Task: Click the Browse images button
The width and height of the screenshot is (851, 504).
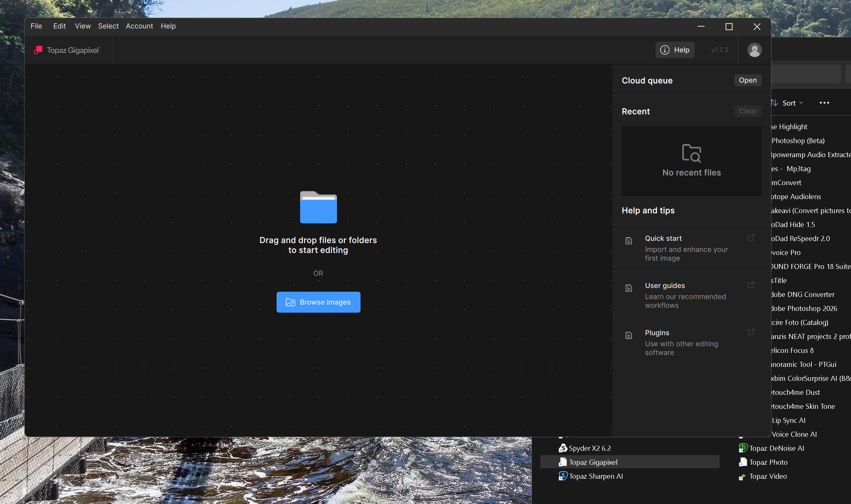Action: [318, 302]
